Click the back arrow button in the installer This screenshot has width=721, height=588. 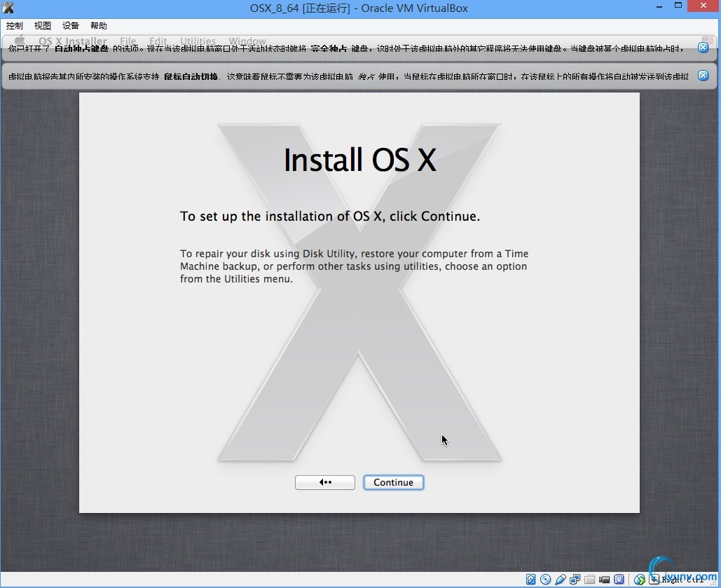click(324, 482)
